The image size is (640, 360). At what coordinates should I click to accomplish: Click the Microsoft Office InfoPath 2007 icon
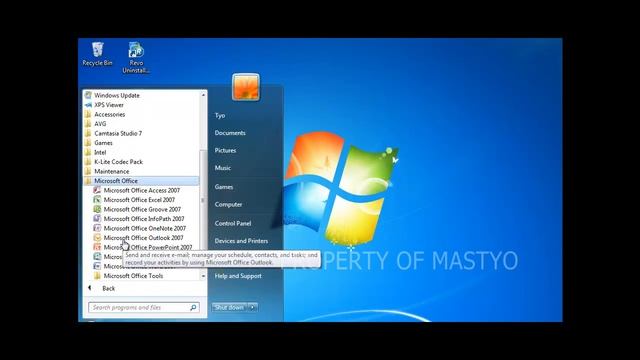97,219
